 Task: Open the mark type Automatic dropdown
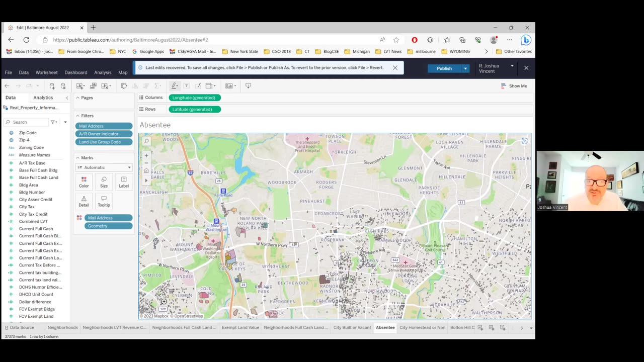[x=104, y=167]
